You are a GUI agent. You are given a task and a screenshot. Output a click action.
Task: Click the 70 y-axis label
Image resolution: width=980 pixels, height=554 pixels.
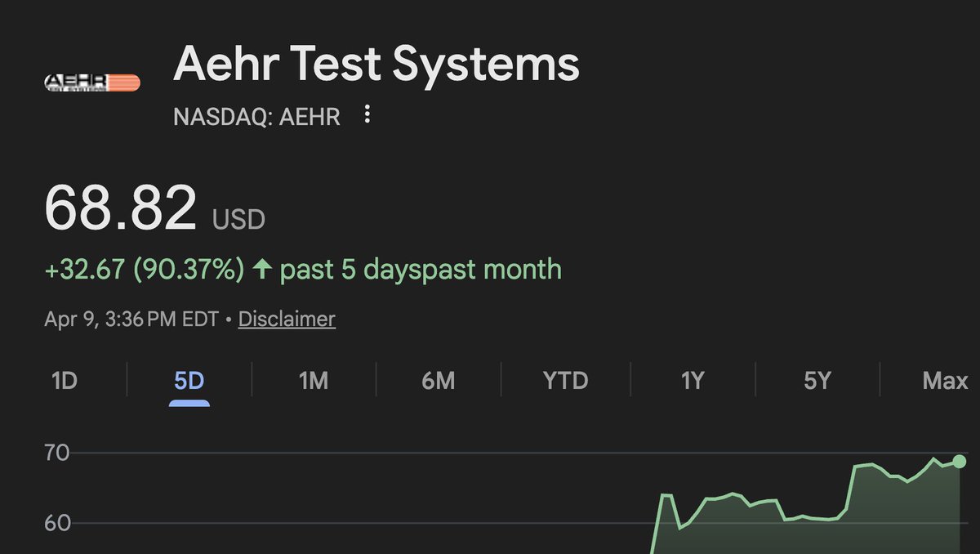coord(57,453)
